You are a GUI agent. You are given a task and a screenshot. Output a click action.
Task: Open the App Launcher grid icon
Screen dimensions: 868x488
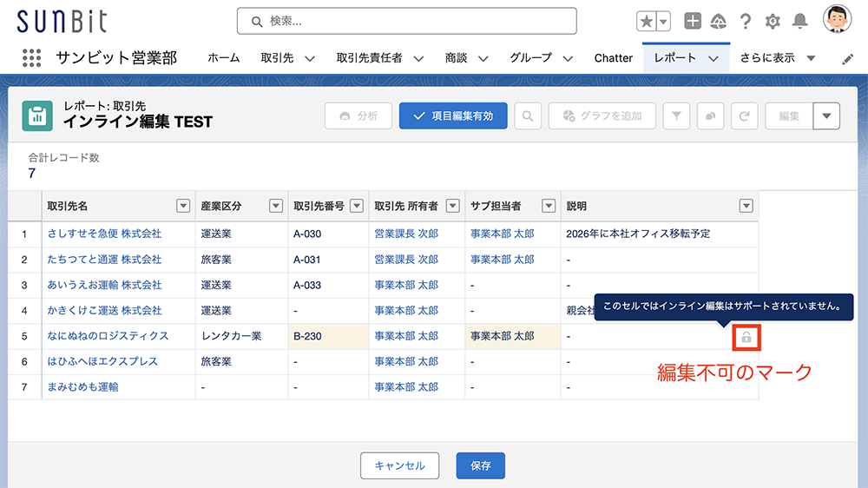click(x=31, y=57)
